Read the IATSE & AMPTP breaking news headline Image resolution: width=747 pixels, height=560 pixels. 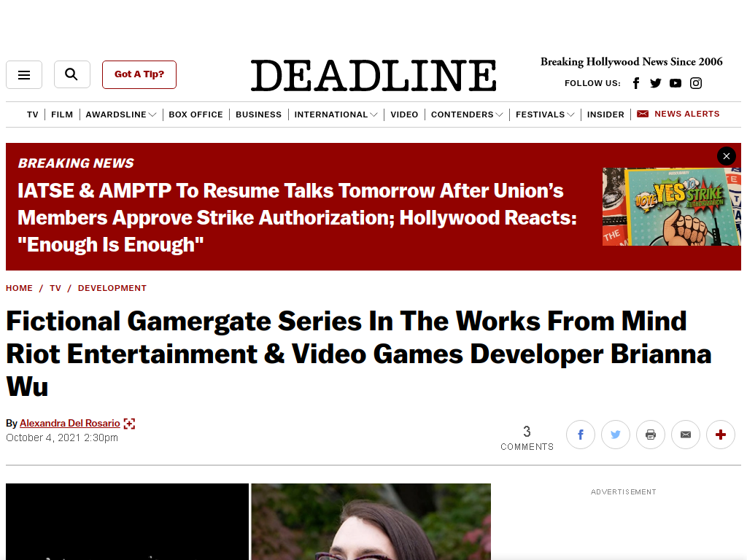point(298,217)
